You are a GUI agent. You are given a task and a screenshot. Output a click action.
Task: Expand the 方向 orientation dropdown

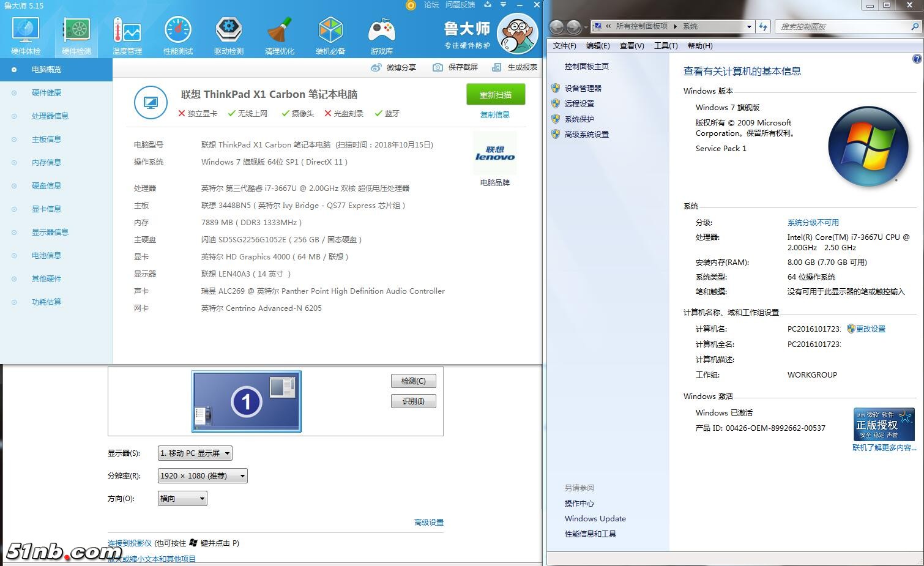coord(182,499)
